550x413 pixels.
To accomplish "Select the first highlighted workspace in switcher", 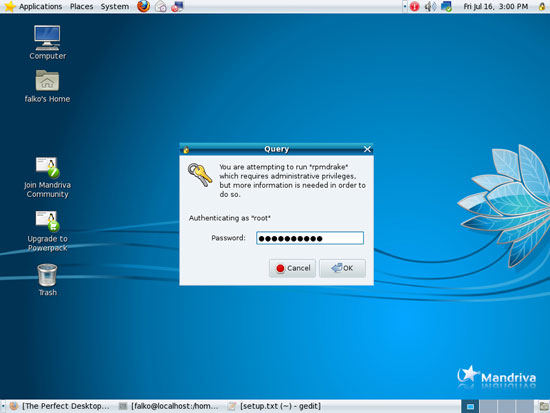I will coord(470,406).
